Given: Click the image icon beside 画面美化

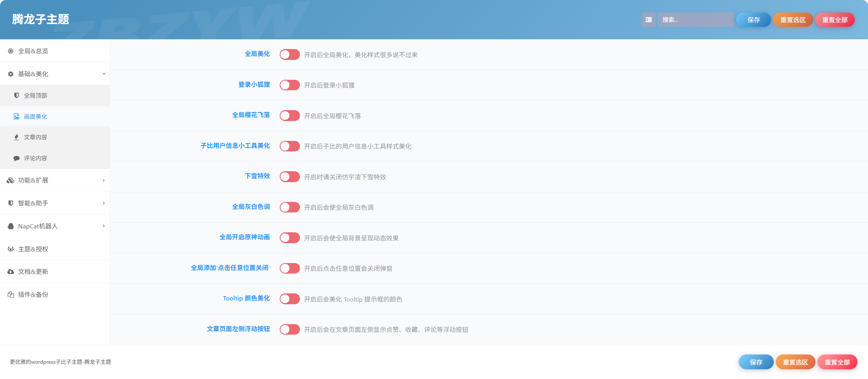Looking at the screenshot, I should click(16, 116).
